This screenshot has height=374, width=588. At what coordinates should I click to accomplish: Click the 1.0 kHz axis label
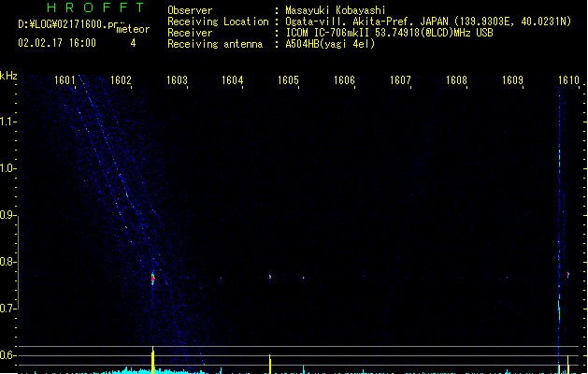pos(8,168)
